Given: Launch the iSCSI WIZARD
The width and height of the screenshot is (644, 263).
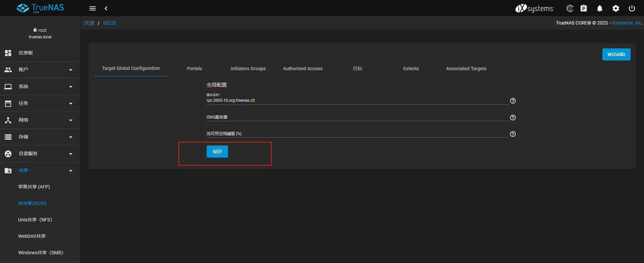Looking at the screenshot, I should (x=616, y=54).
